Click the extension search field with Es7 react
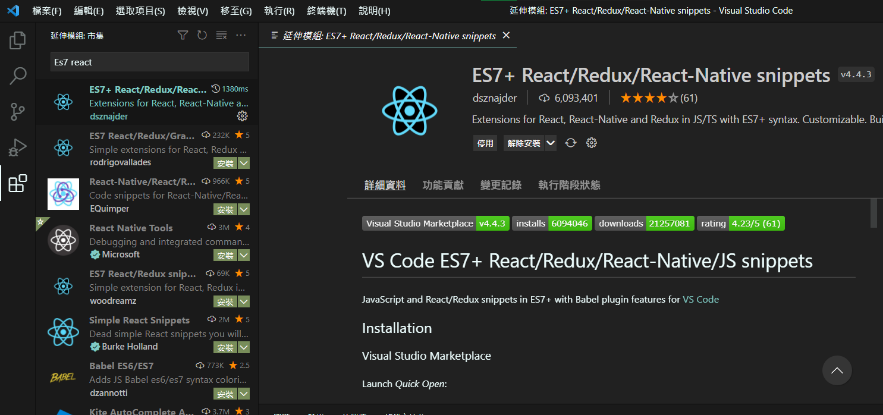This screenshot has width=883, height=415. point(149,62)
